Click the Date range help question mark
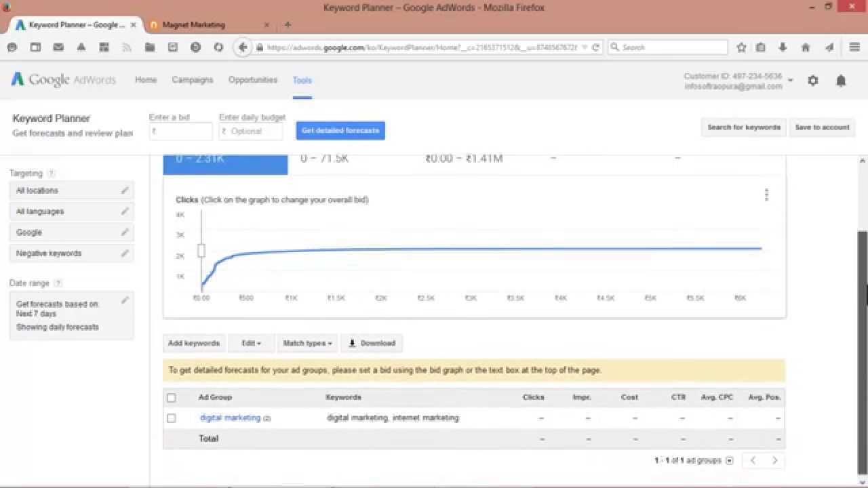 58,283
